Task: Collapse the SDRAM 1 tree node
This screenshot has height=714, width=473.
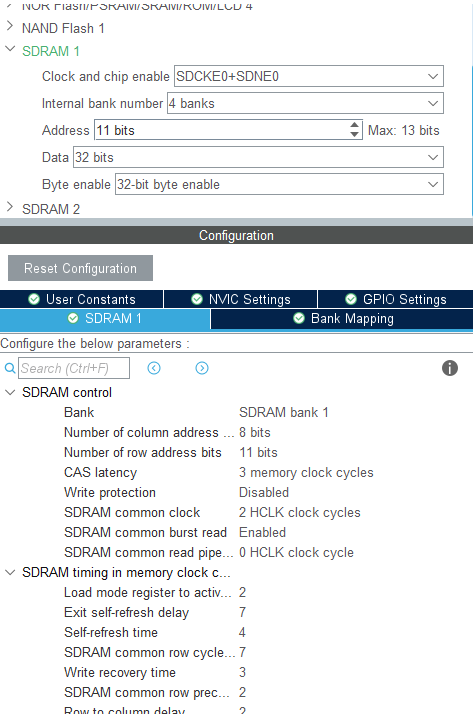Action: (x=10, y=49)
